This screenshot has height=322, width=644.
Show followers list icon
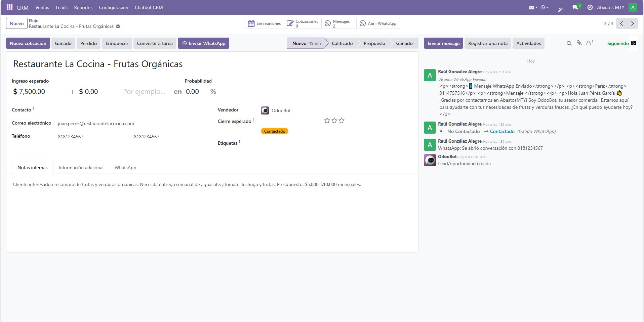coord(589,43)
